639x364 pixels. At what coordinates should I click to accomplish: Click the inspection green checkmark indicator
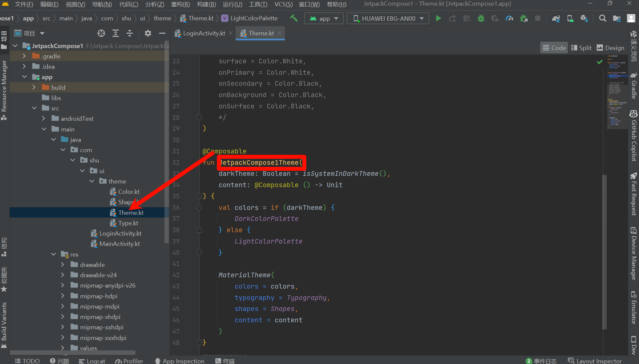[x=600, y=62]
